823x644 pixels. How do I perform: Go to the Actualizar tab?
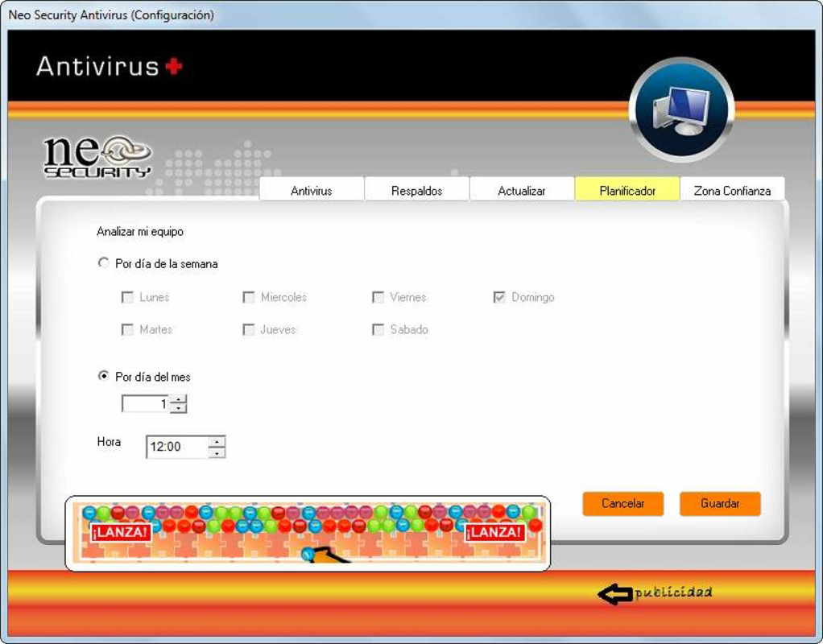[x=522, y=190]
